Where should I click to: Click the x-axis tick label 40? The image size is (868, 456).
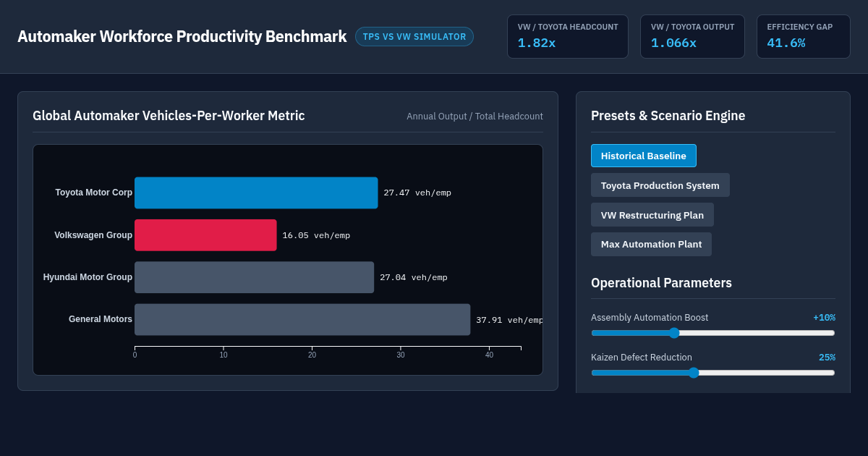pyautogui.click(x=489, y=355)
